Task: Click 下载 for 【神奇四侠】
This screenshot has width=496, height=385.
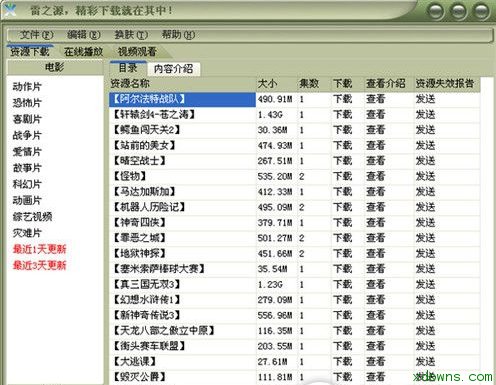Action: [x=342, y=222]
